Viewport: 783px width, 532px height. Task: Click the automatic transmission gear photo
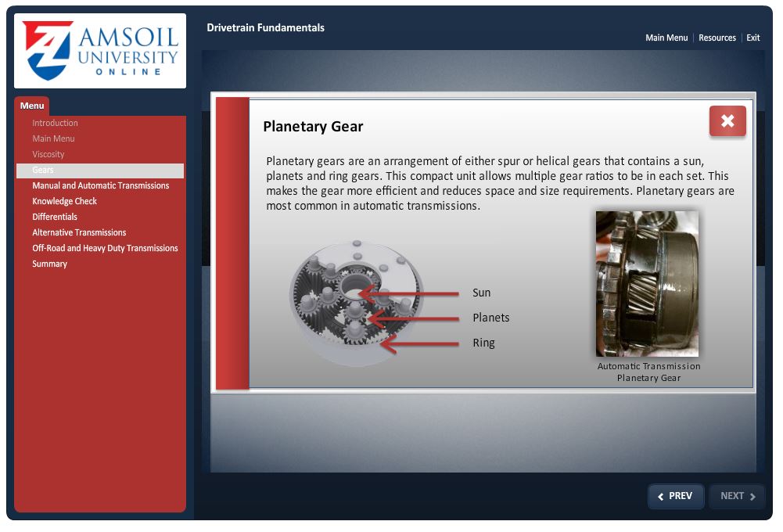click(x=647, y=284)
